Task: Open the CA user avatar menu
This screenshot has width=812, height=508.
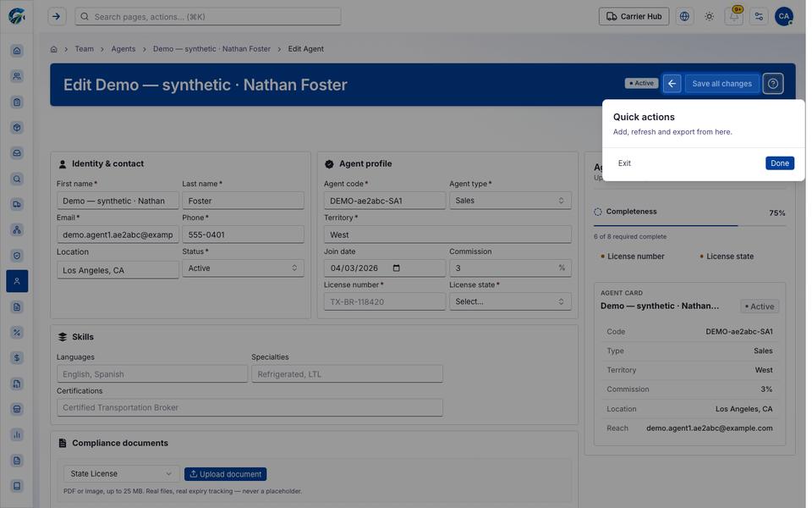Action: 784,17
